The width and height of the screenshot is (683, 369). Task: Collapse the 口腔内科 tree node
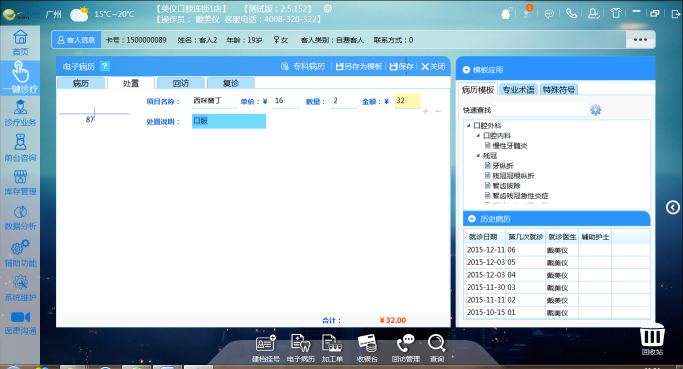pyautogui.click(x=478, y=135)
